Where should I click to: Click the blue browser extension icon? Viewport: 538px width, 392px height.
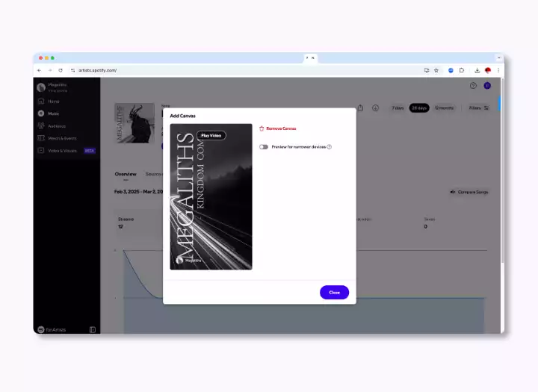[x=451, y=70]
